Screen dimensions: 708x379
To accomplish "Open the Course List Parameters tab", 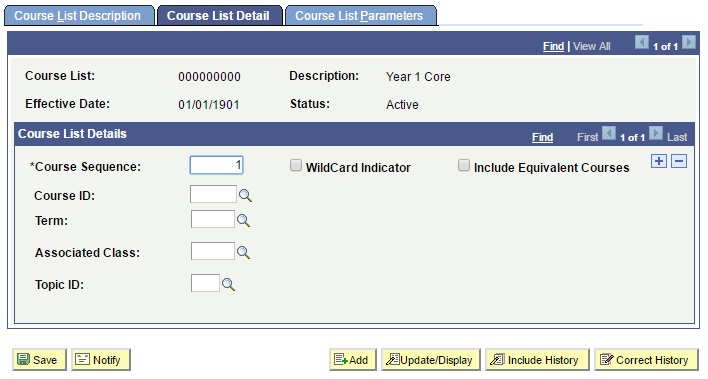I will (x=360, y=16).
